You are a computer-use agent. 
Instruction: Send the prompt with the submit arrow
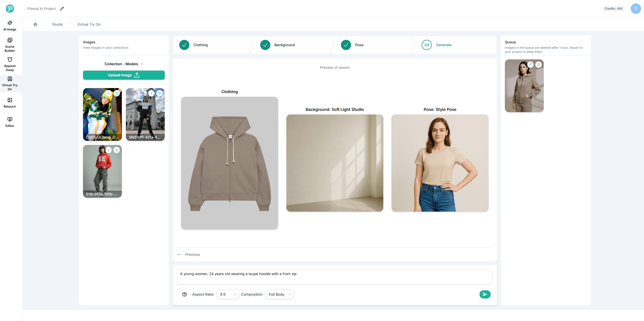[x=485, y=294]
